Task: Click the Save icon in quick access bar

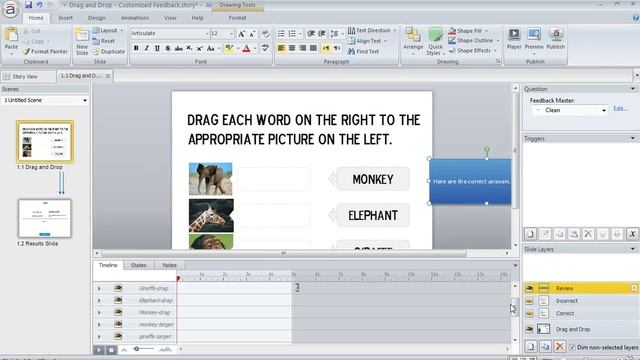Action: pos(28,5)
